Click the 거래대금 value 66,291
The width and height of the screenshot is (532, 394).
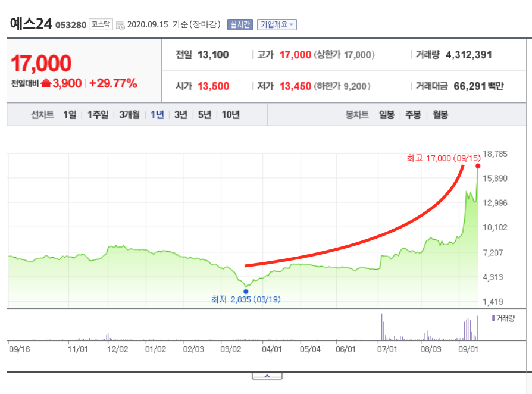(470, 86)
